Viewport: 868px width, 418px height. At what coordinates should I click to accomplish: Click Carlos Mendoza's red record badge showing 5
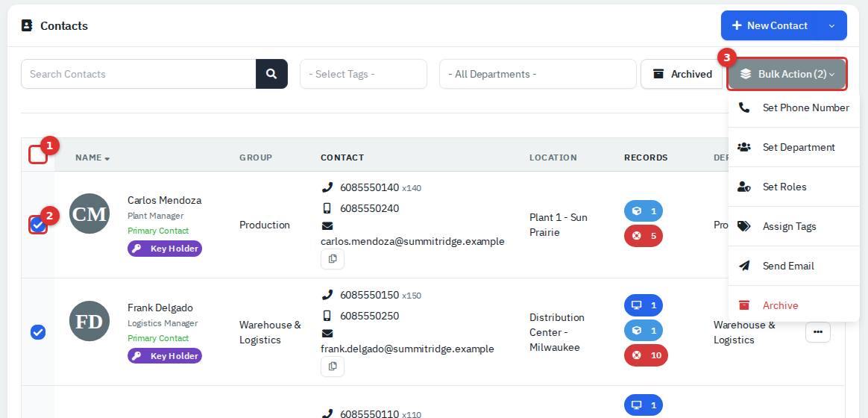(x=644, y=236)
